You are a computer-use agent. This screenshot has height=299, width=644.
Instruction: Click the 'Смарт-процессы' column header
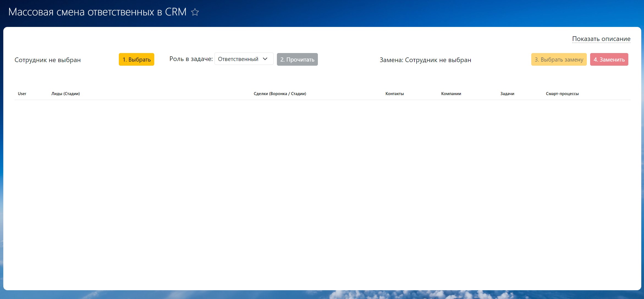562,94
